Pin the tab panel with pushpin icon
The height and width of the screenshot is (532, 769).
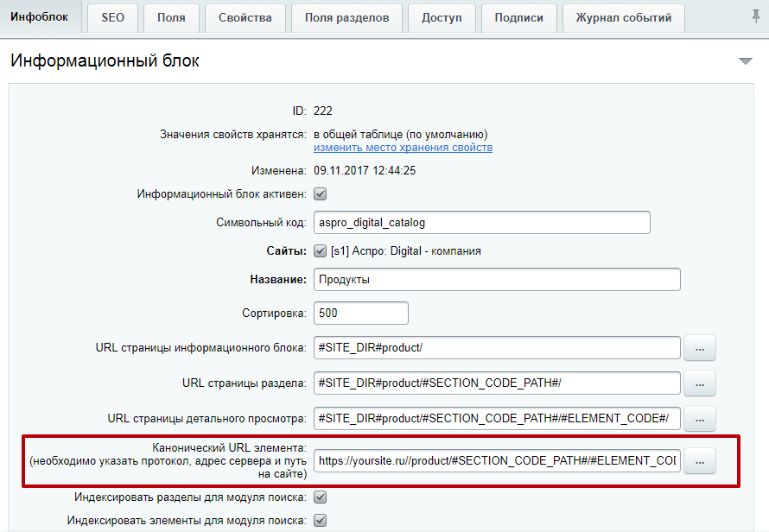[x=756, y=17]
